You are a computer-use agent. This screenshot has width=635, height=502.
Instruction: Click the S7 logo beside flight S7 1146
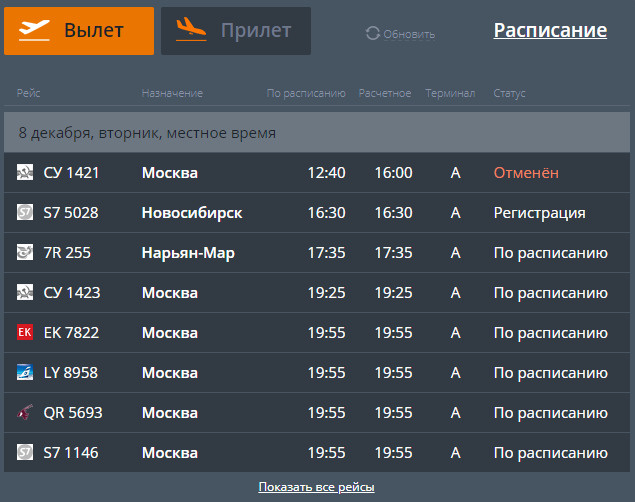click(x=25, y=452)
